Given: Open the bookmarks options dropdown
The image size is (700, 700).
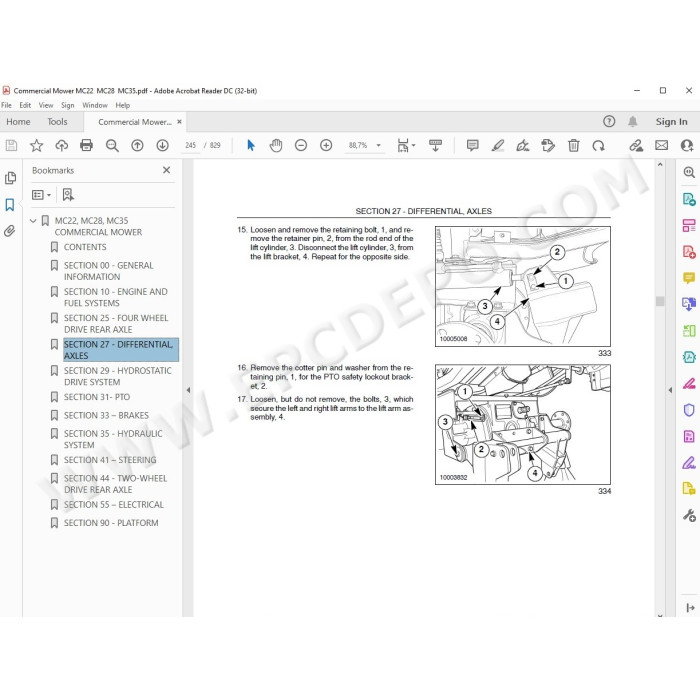Looking at the screenshot, I should 42,195.
